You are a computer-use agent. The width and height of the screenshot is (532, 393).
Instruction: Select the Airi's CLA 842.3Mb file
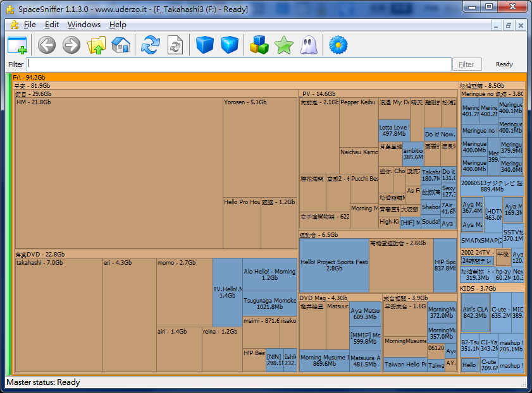[x=475, y=312]
